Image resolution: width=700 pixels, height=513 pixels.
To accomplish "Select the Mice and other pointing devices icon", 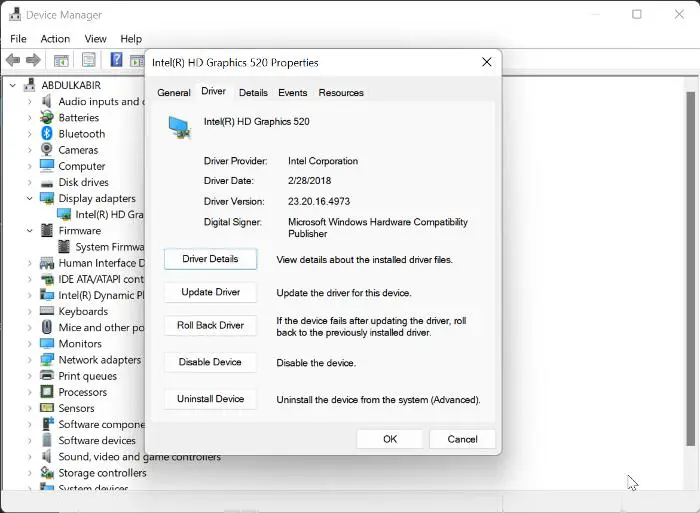I will point(46,327).
